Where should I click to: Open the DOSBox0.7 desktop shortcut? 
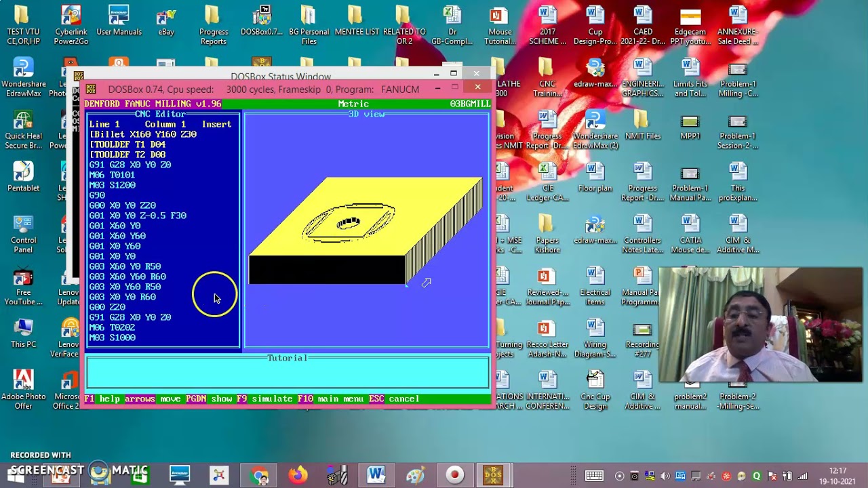(x=262, y=20)
